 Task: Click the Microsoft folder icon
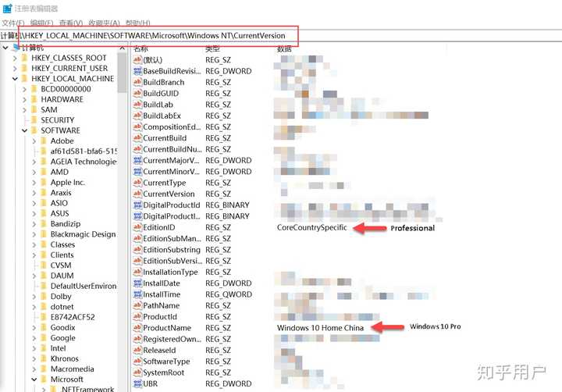pyautogui.click(x=44, y=379)
